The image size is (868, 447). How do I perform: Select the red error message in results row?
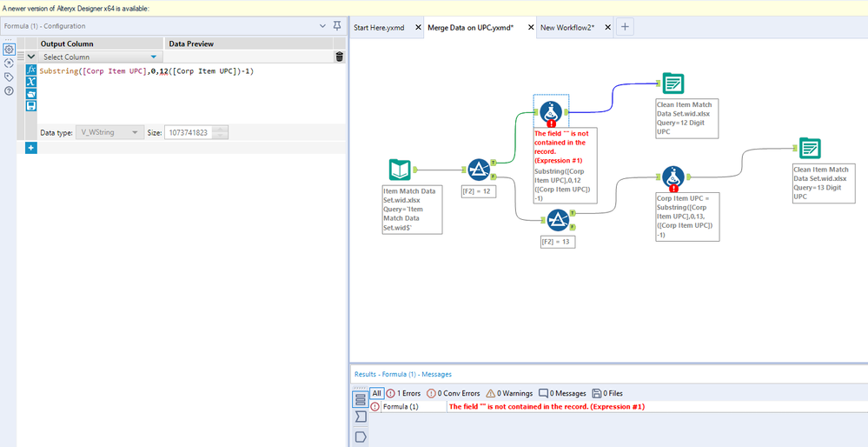pyautogui.click(x=547, y=407)
